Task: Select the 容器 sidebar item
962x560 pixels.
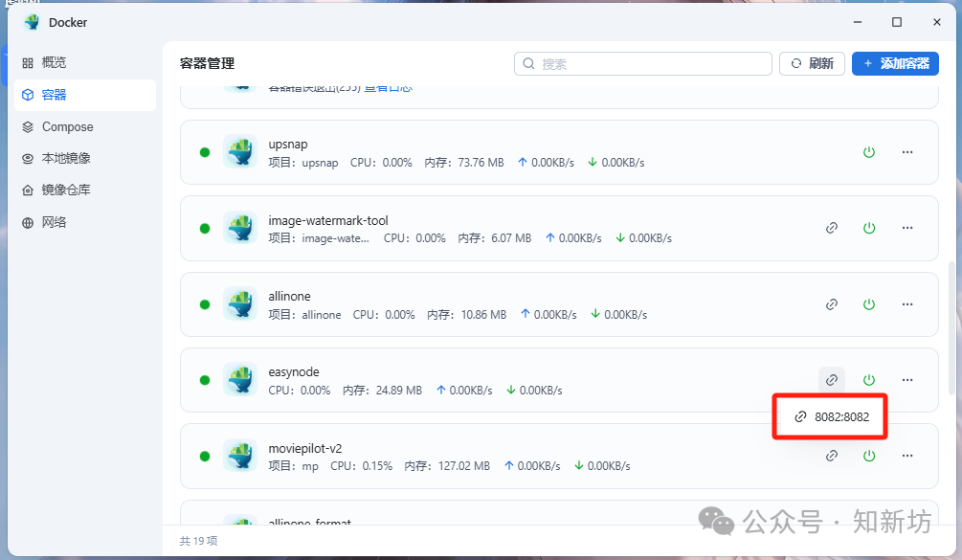Action: click(x=84, y=95)
